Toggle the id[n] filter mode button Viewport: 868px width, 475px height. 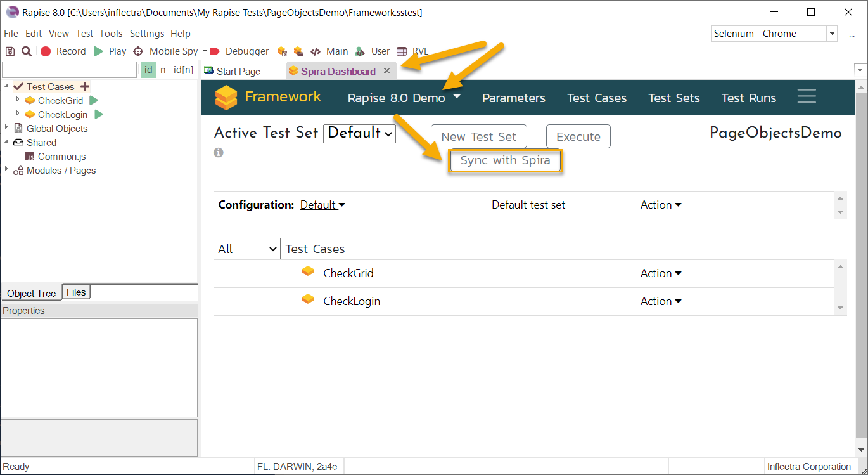[184, 70]
